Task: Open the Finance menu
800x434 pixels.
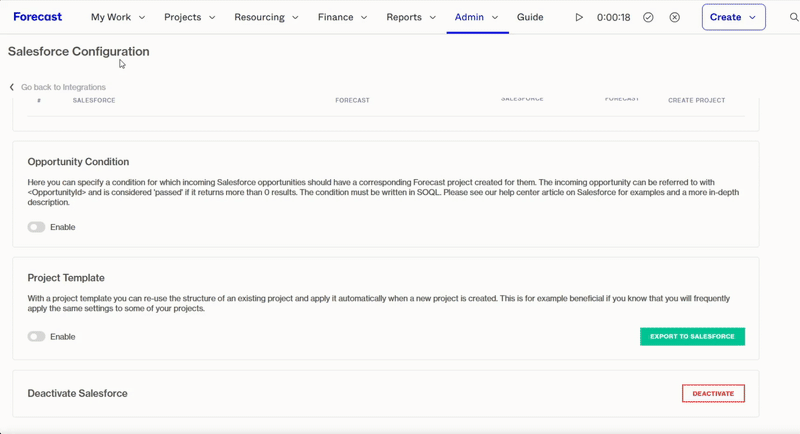Action: pos(342,17)
